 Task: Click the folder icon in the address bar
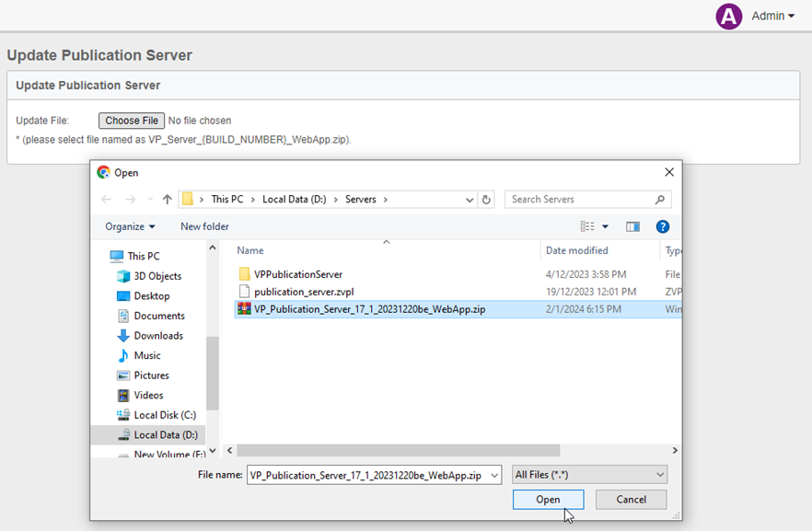(188, 200)
